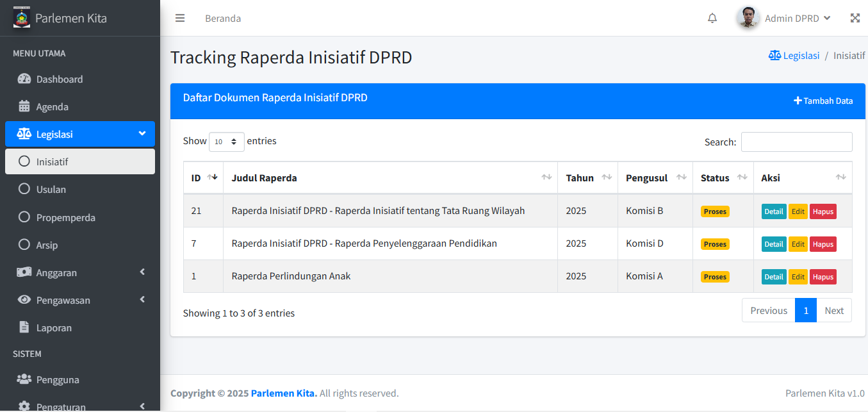Screen dimensions: 868x412
Task: Select Propemperda under Legislasi menu
Action: 65,218
